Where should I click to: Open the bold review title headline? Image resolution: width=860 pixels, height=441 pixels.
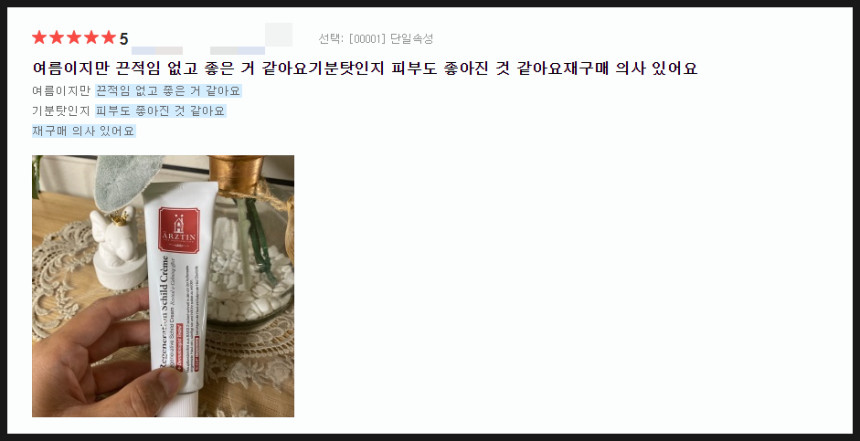[365, 68]
